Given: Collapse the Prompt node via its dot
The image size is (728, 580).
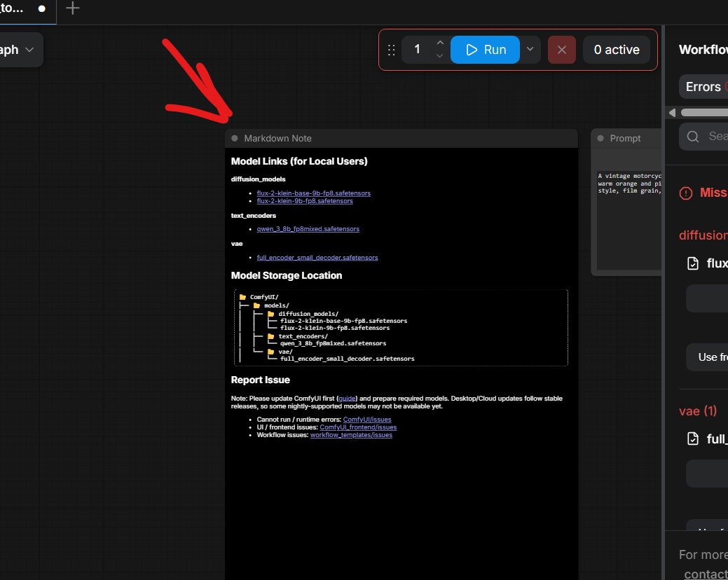Looking at the screenshot, I should [x=600, y=138].
